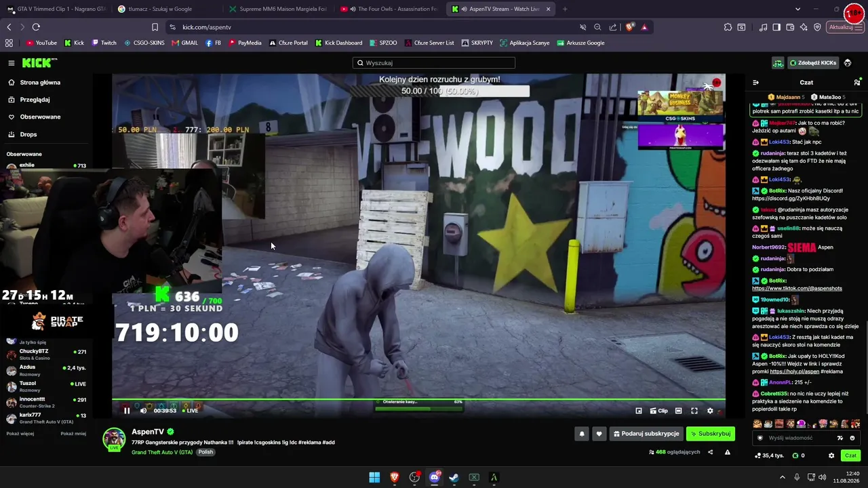Switch to tłumacz Google search tab
The width and height of the screenshot is (868, 488).
(167, 9)
